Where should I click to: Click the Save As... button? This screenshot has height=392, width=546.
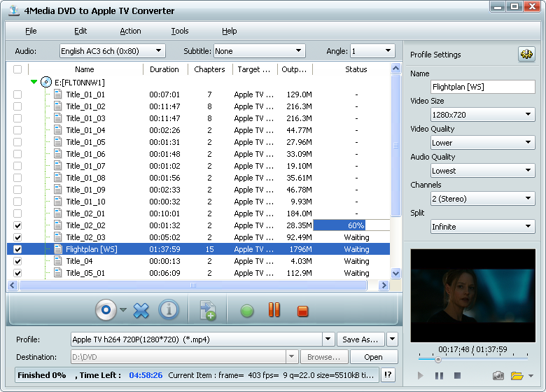pos(360,339)
